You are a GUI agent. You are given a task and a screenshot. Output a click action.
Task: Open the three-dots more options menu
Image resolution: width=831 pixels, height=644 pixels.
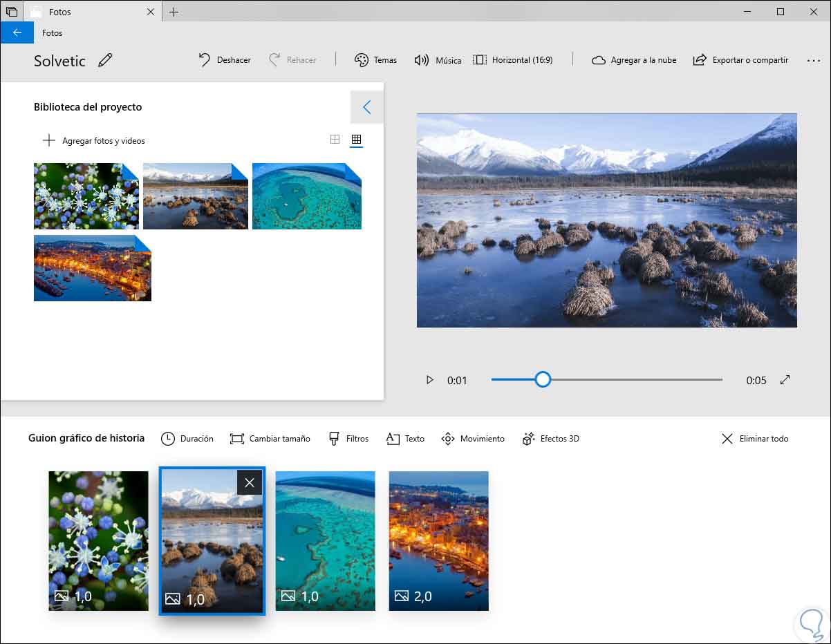click(813, 60)
